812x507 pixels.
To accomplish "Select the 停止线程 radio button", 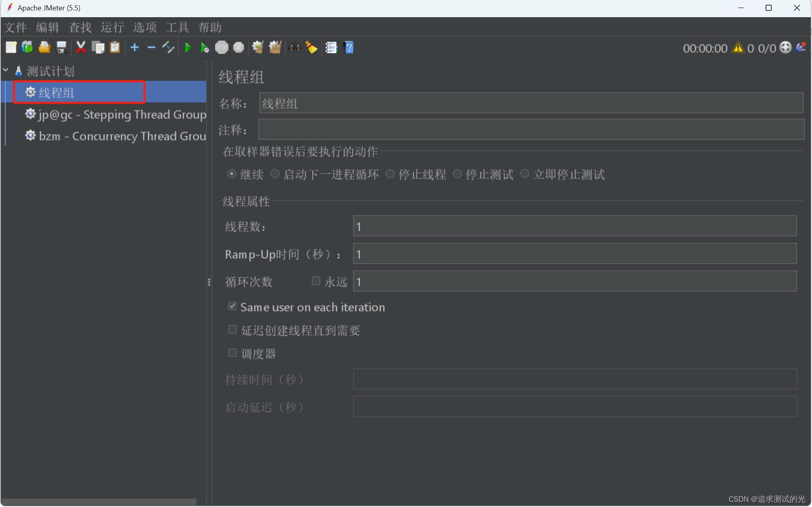I will (390, 174).
